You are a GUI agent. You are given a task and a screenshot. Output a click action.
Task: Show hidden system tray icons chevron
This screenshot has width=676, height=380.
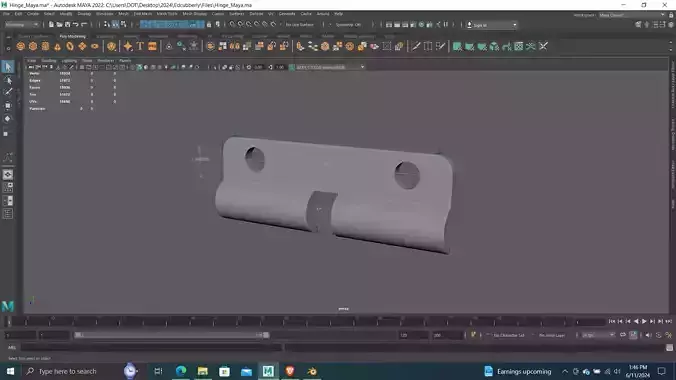coord(564,371)
